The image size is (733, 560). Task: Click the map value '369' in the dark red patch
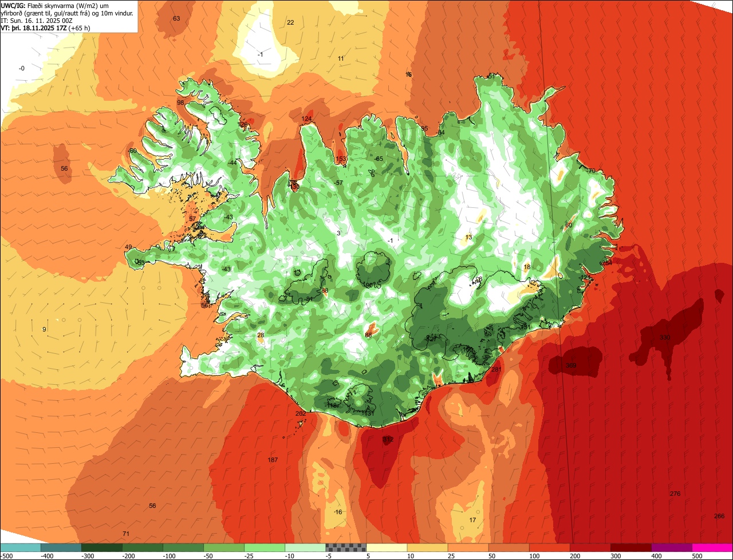coord(571,366)
